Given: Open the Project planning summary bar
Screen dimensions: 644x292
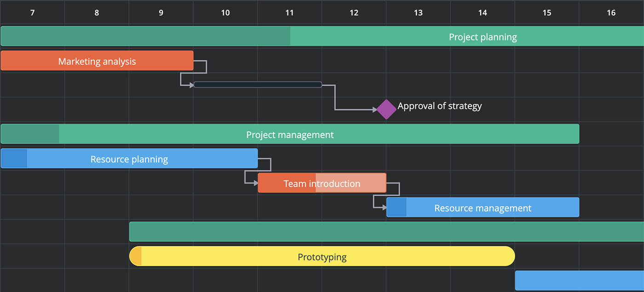Looking at the screenshot, I should pyautogui.click(x=322, y=36).
